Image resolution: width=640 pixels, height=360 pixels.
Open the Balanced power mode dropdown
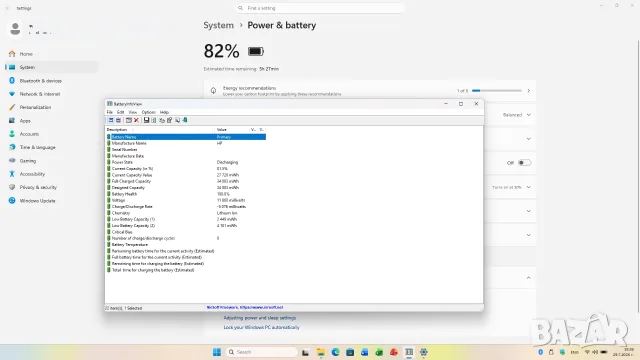point(517,115)
